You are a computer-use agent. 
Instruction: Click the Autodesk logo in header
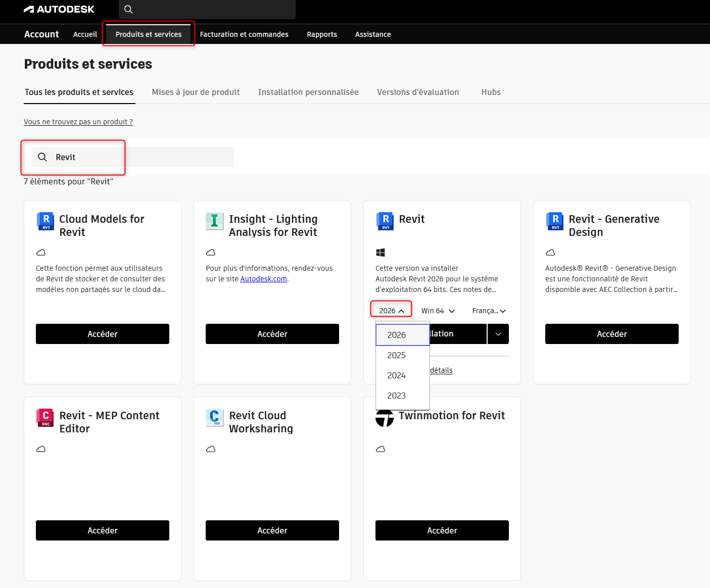click(59, 9)
